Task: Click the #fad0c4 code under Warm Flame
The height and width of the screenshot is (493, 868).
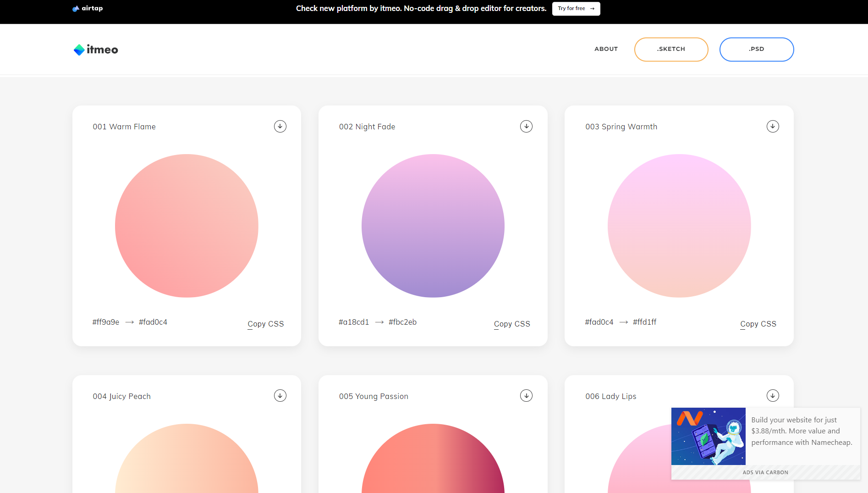Action: coord(153,322)
